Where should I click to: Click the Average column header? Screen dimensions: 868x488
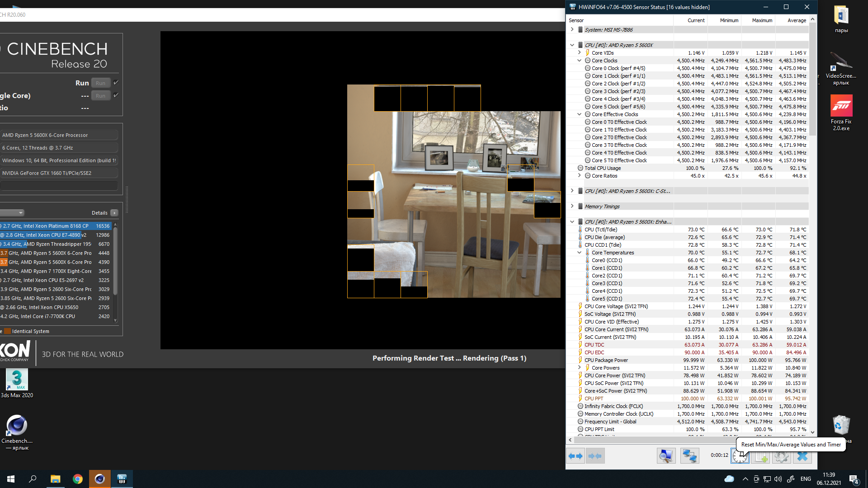pyautogui.click(x=796, y=20)
